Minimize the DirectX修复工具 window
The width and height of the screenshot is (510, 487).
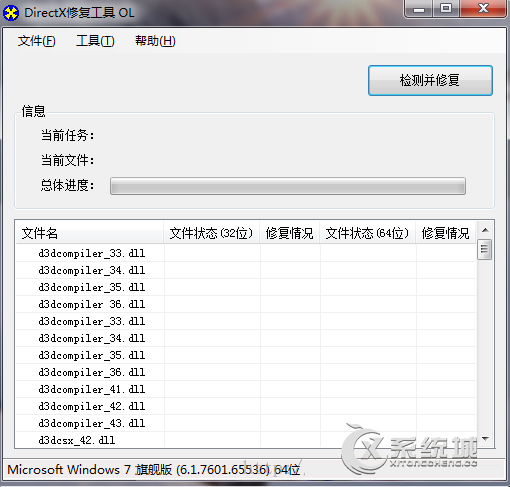[419, 9]
